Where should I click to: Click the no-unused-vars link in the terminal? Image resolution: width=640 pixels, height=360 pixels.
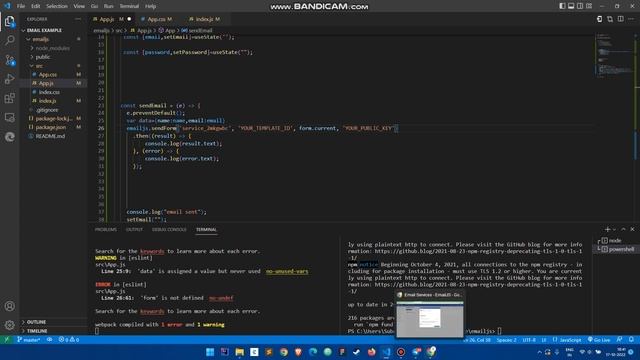click(x=287, y=271)
